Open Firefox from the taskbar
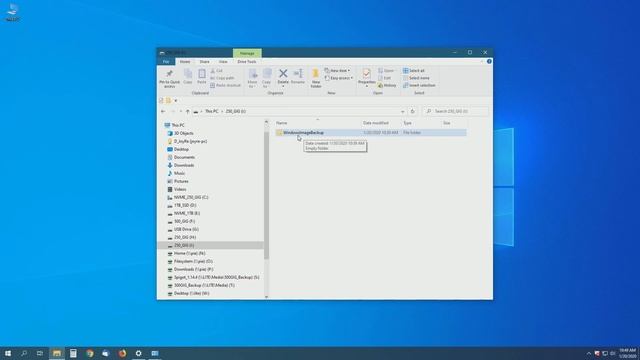Viewport: 640px width, 360px height. click(122, 353)
